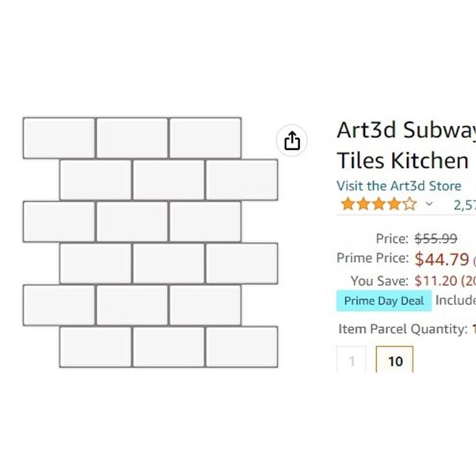Select item parcel quantity 10

pyautogui.click(x=394, y=361)
